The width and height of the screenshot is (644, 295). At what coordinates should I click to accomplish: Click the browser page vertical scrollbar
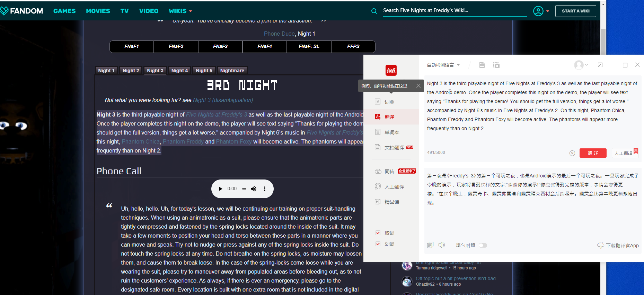coord(603,42)
